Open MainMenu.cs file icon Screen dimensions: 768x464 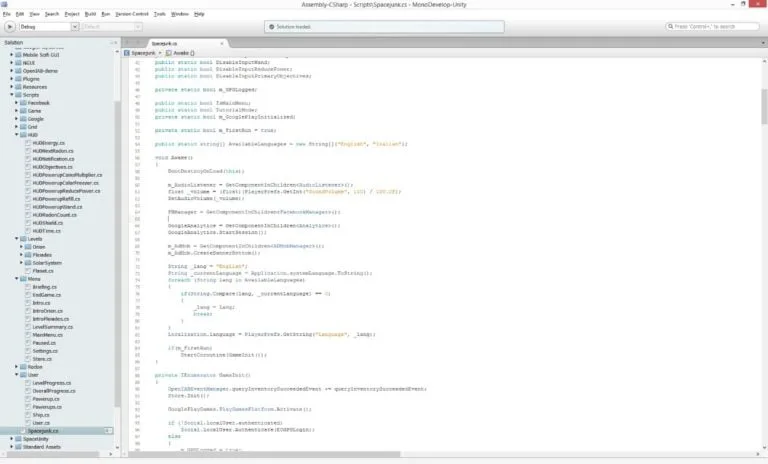coord(28,335)
